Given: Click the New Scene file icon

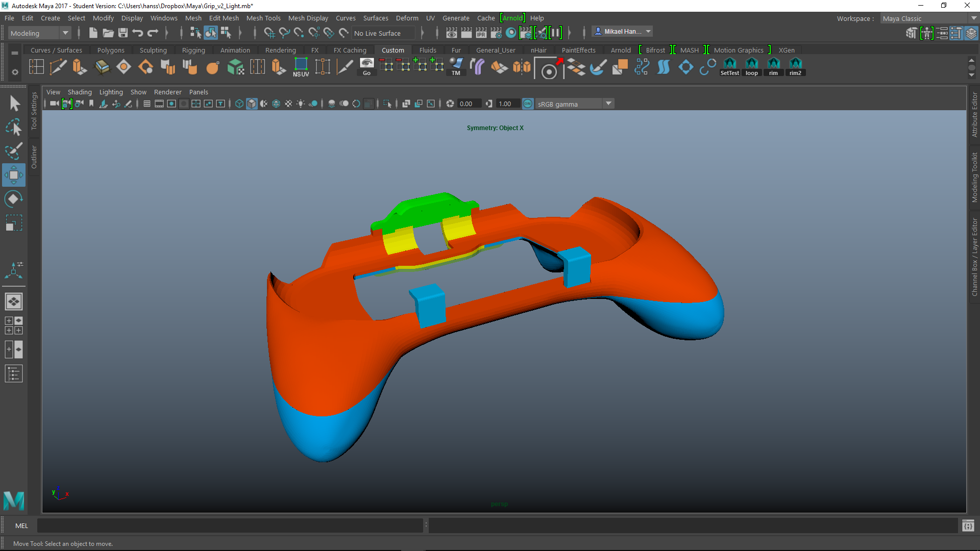Looking at the screenshot, I should coord(93,33).
